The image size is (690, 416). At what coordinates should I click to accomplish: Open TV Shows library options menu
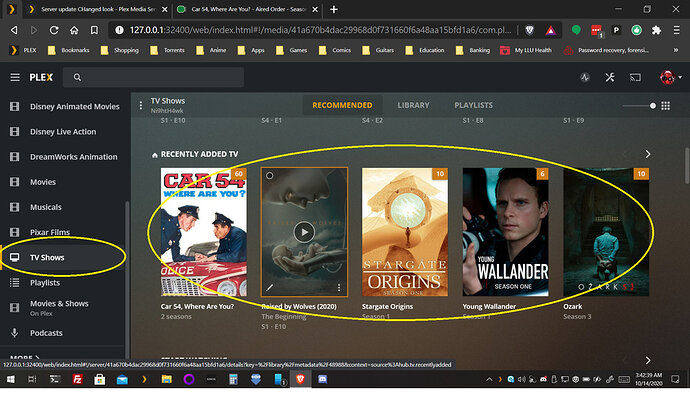click(x=140, y=105)
